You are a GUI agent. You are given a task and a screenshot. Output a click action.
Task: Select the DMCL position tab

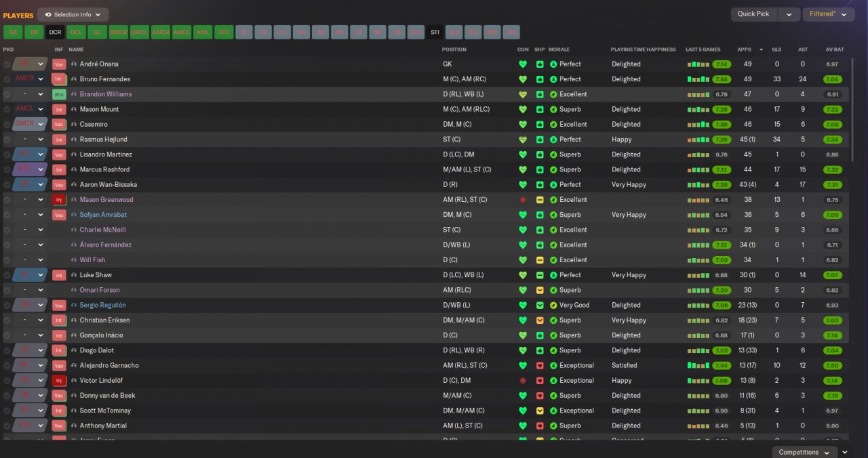(x=140, y=32)
